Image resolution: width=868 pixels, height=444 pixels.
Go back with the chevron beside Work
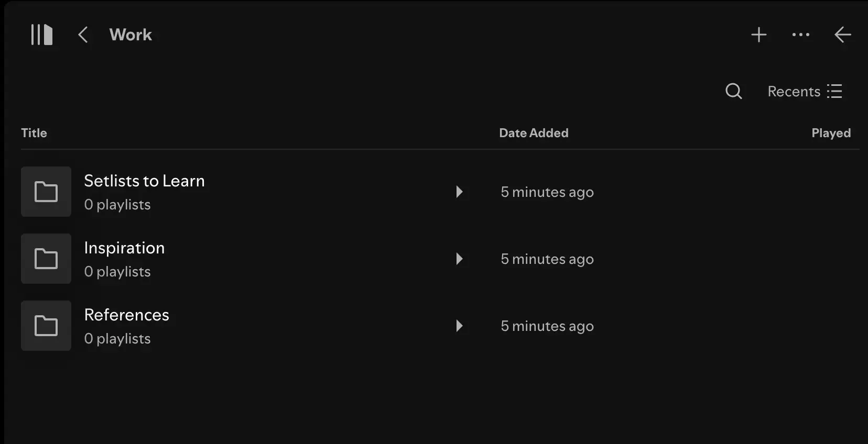pos(83,35)
